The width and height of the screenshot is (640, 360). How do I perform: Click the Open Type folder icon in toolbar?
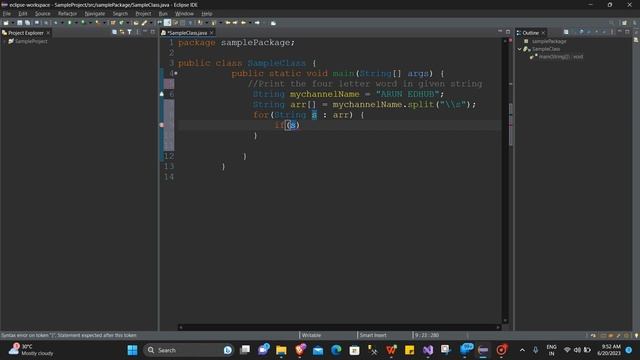point(136,23)
